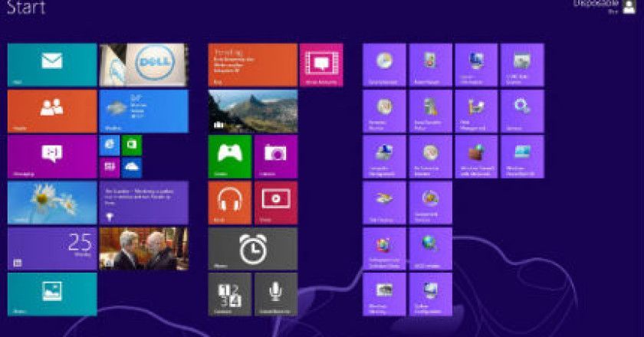Open the teal Photos tile

pyautogui.click(x=52, y=294)
